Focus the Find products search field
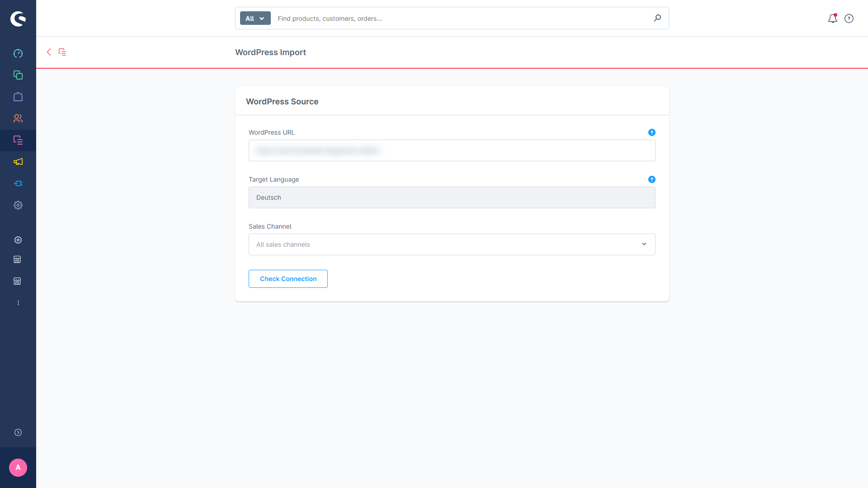Image resolution: width=868 pixels, height=488 pixels. (x=461, y=19)
